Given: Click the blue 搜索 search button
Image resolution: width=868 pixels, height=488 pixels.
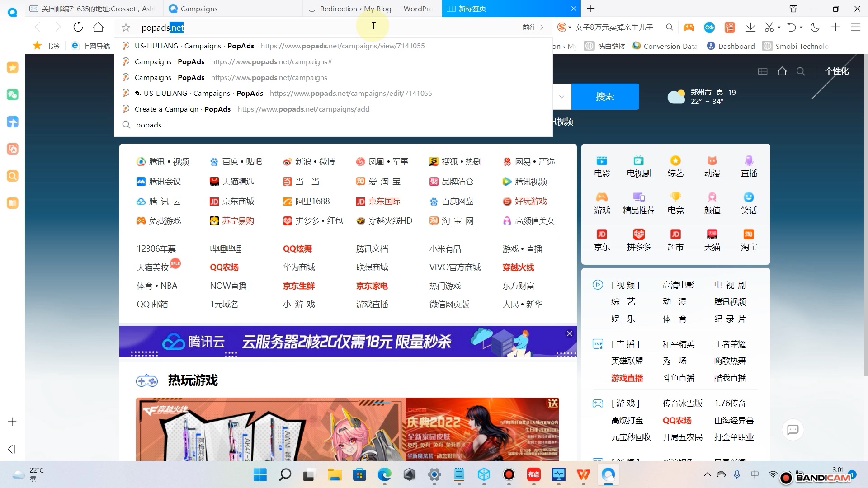Looking at the screenshot, I should pyautogui.click(x=605, y=97).
